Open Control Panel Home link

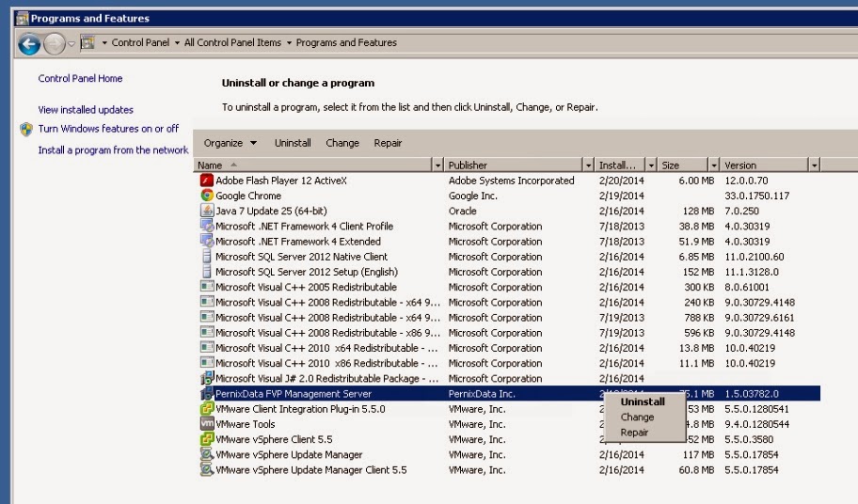81,79
